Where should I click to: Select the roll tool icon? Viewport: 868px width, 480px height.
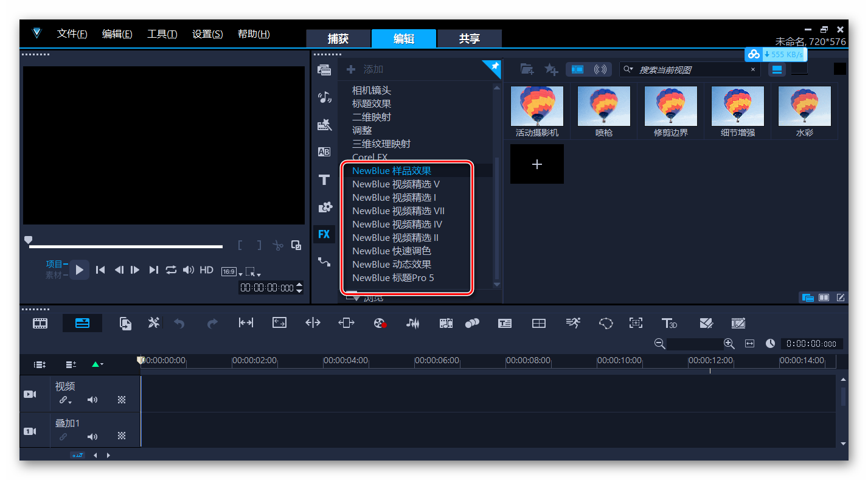coord(313,323)
